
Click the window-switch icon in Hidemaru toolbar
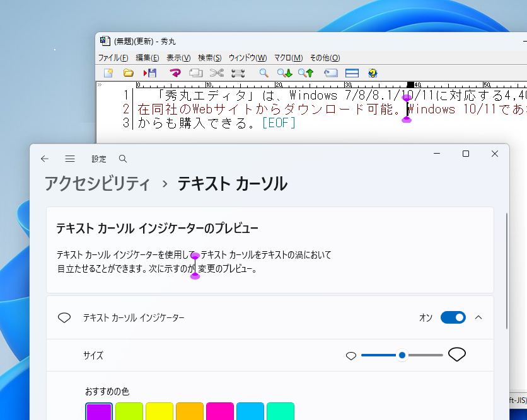point(331,73)
